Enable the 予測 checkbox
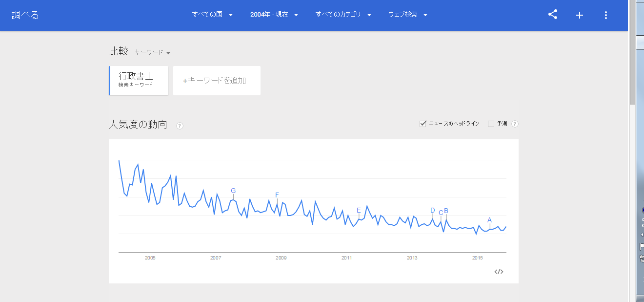Screen dimensions: 644x302 (491, 124)
